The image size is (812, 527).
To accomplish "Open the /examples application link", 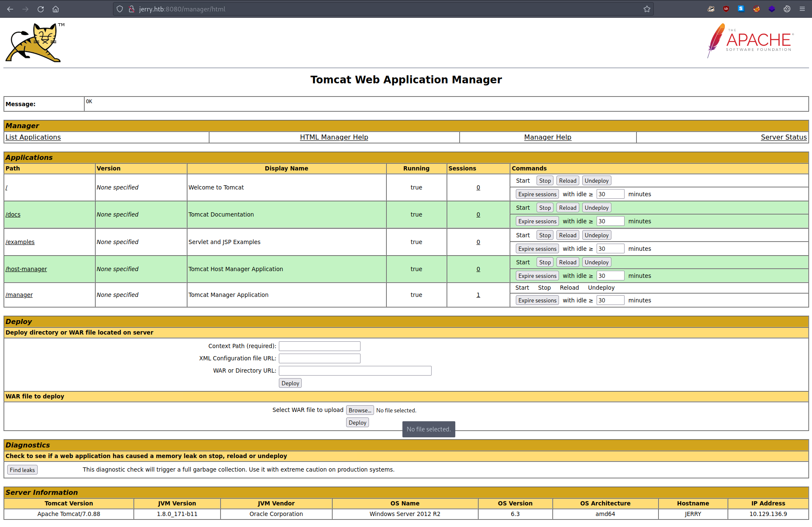I will click(20, 242).
